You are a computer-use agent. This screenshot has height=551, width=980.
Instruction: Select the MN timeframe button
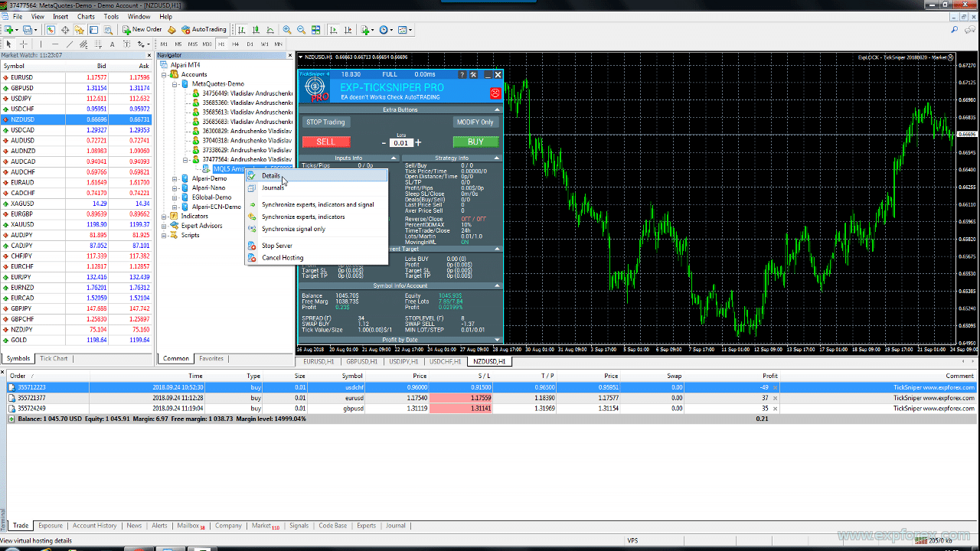[279, 44]
